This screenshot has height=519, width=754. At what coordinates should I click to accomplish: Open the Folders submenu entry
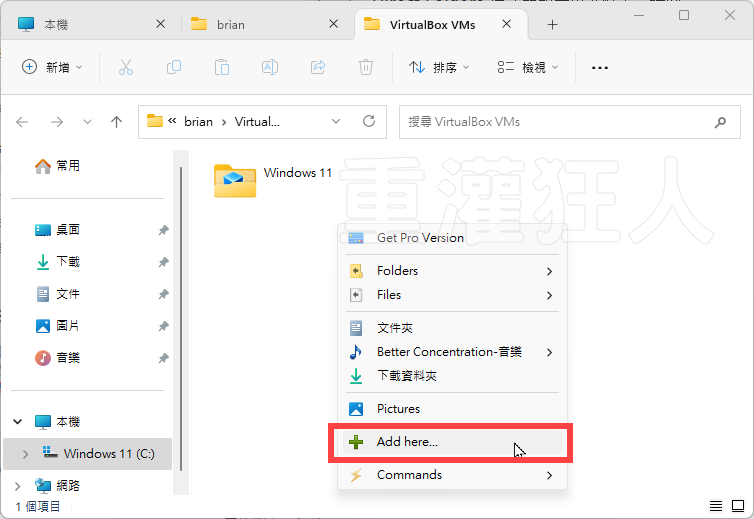tap(397, 271)
